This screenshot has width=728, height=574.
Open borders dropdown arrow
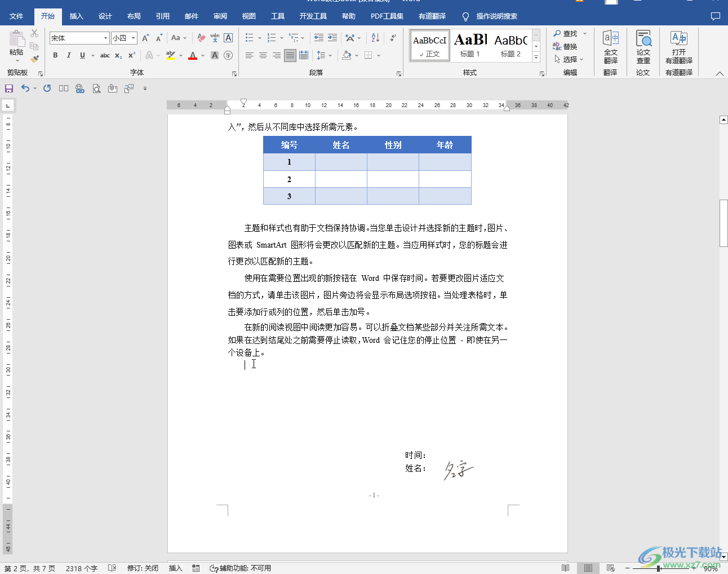[x=379, y=55]
